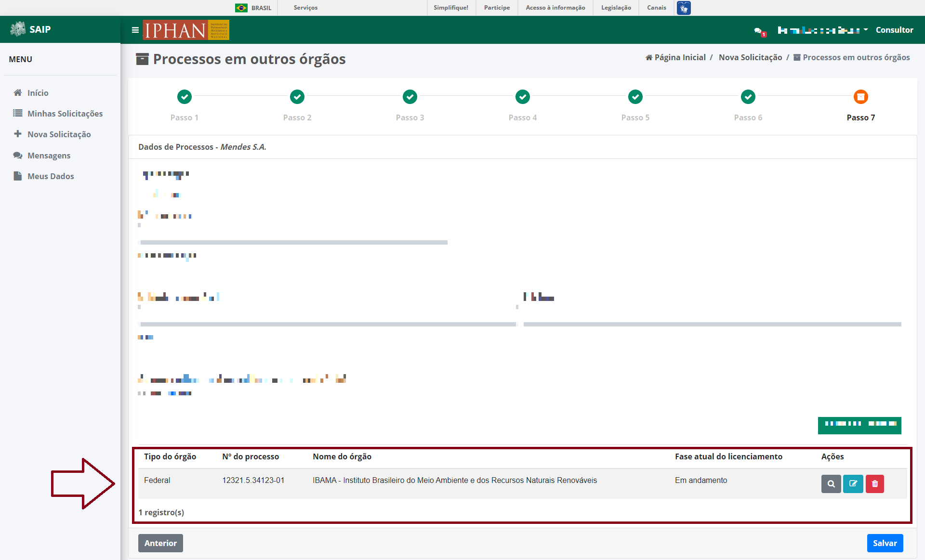Click the Anterior button
Image resolution: width=925 pixels, height=560 pixels.
160,543
